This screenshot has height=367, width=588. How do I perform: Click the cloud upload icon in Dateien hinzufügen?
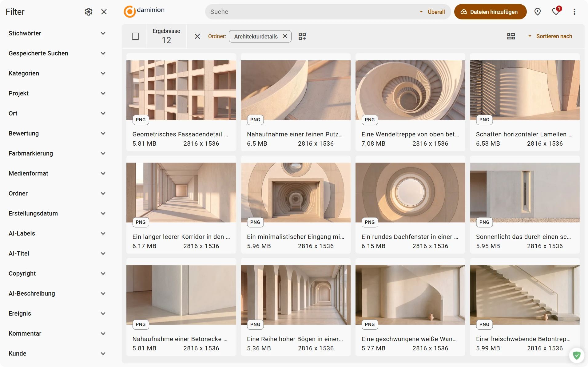click(464, 12)
